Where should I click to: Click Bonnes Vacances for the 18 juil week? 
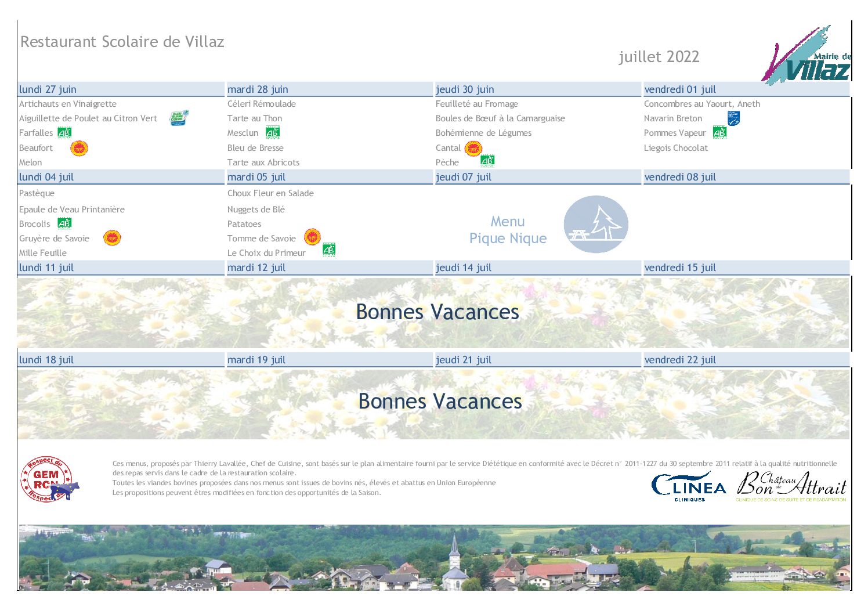point(440,402)
